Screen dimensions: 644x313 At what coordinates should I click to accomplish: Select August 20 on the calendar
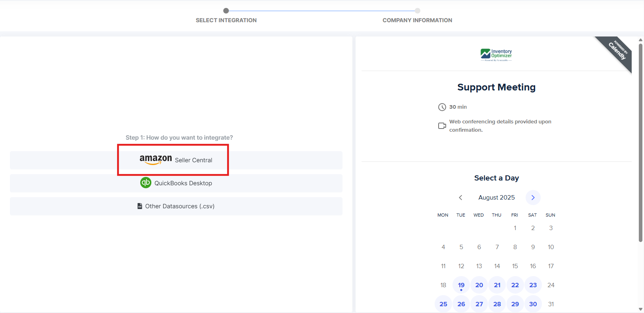[x=479, y=285]
